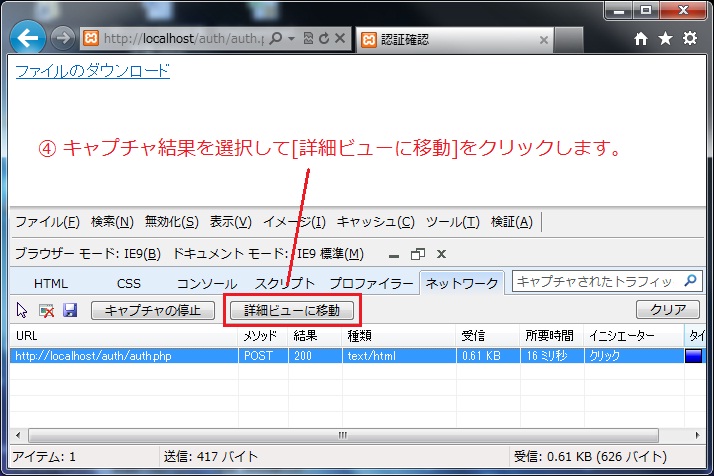Image resolution: width=714 pixels, height=476 pixels.
Task: Close the developer tools pane
Action: coord(441,254)
